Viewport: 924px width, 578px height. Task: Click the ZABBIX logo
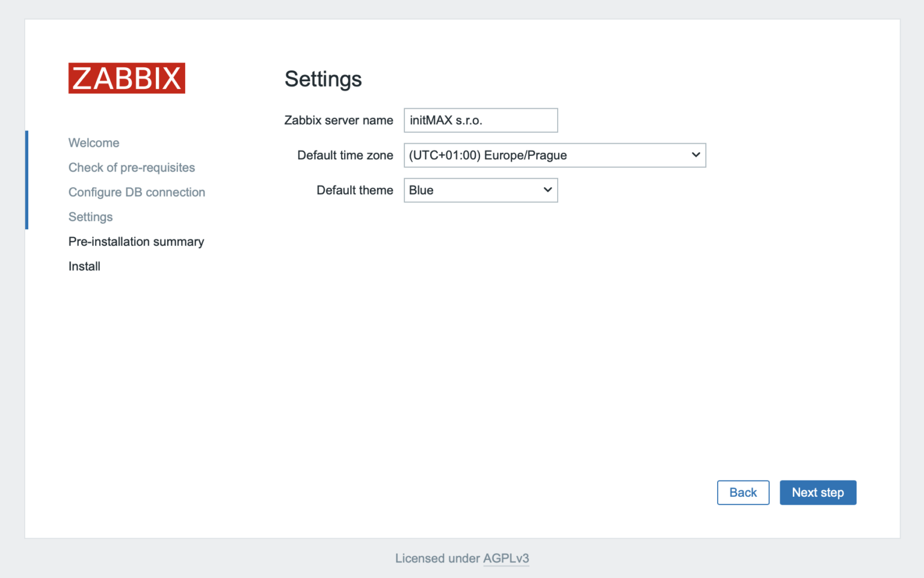pyautogui.click(x=126, y=78)
